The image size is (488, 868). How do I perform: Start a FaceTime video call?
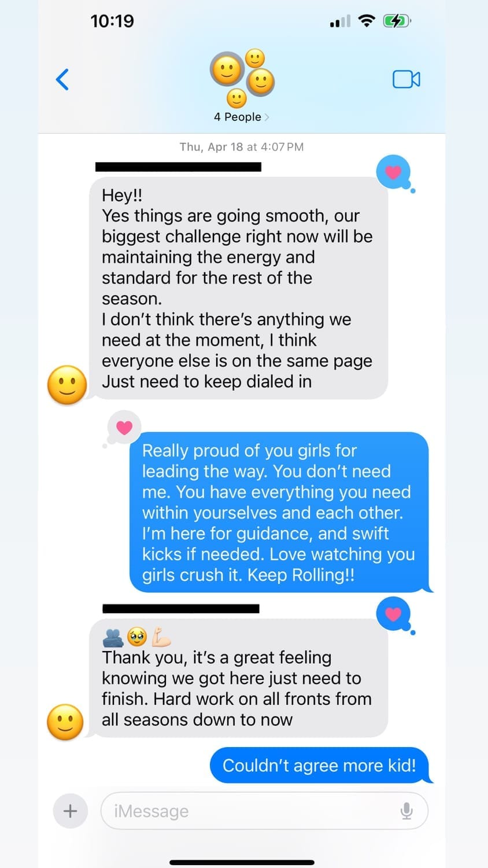[x=406, y=79]
